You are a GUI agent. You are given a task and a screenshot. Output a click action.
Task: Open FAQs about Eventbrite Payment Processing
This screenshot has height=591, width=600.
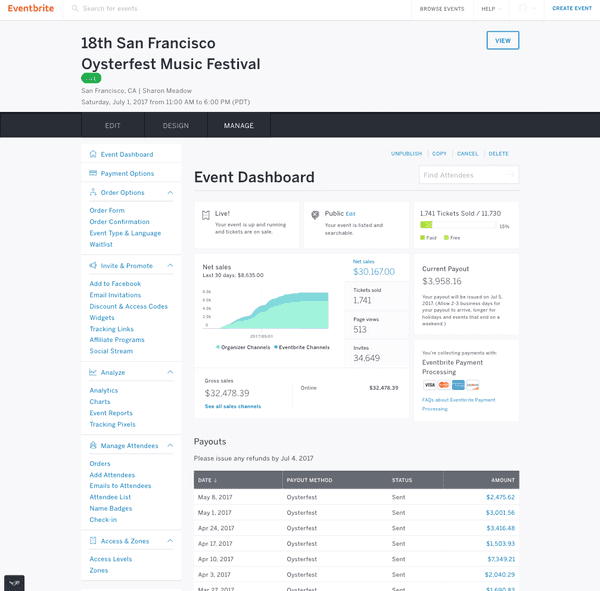point(458,404)
